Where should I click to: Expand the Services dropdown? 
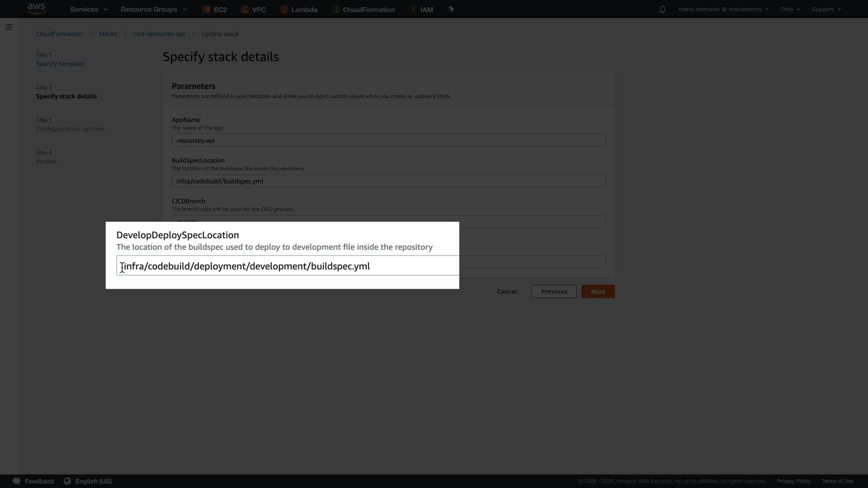pyautogui.click(x=89, y=9)
